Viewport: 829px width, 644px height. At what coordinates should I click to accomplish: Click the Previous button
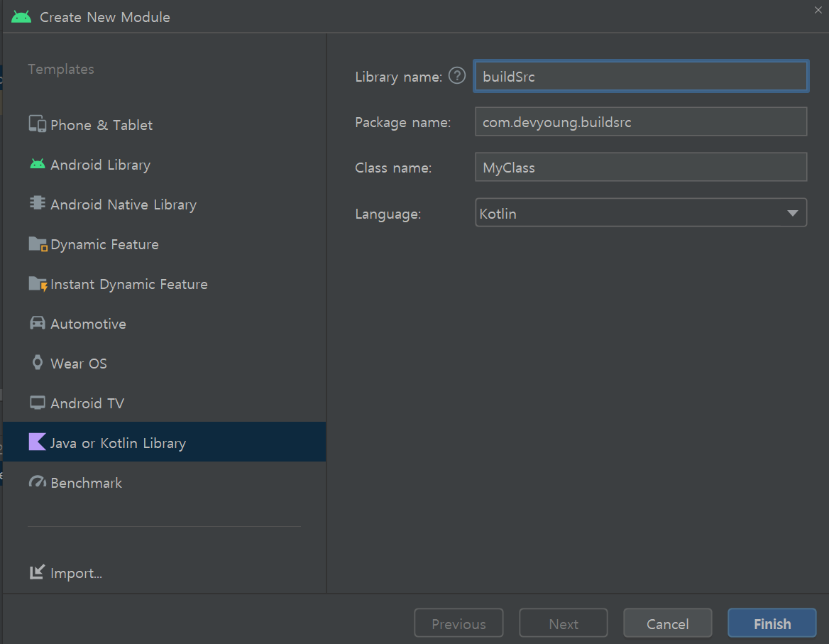[459, 623]
